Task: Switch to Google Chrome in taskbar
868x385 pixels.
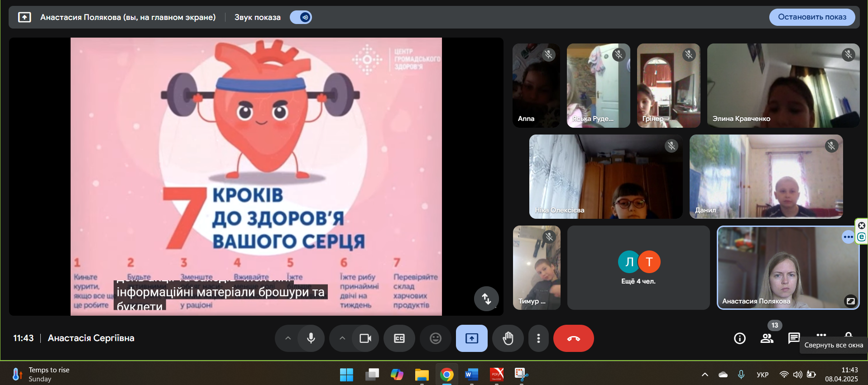Action: click(x=447, y=375)
